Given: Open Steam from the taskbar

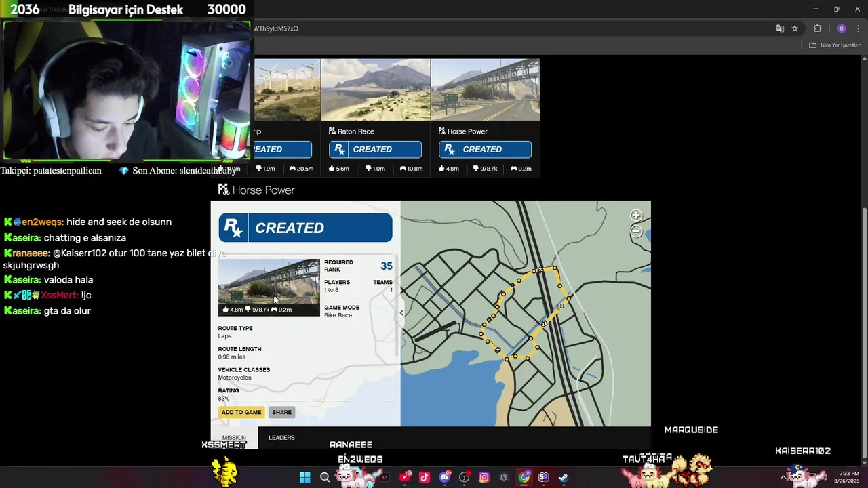Looking at the screenshot, I should [564, 477].
